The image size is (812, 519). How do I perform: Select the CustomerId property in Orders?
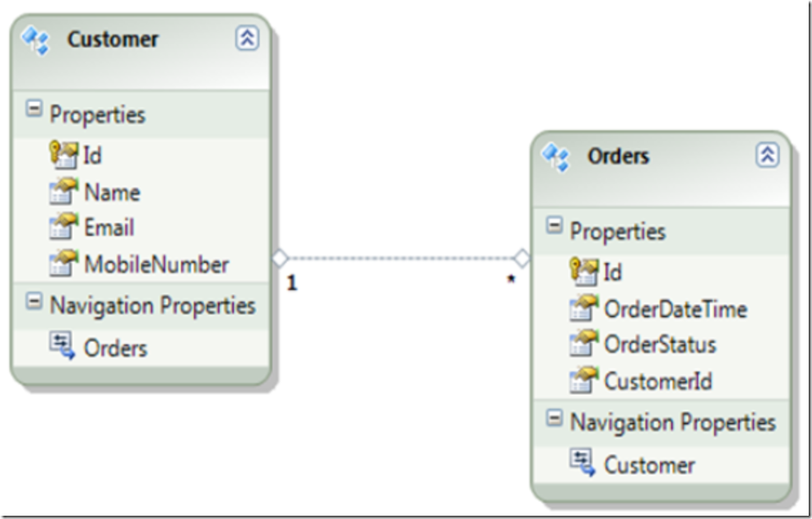pos(657,382)
